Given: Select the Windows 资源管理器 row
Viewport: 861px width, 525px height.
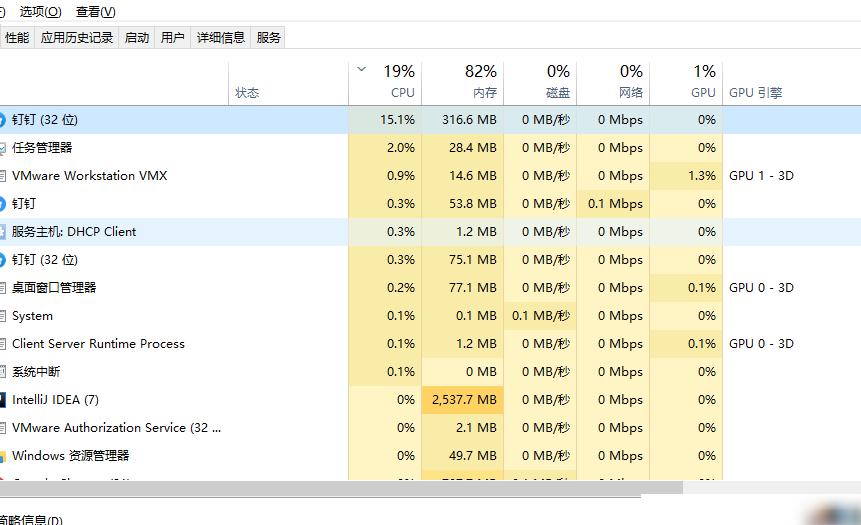Looking at the screenshot, I should 430,456.
